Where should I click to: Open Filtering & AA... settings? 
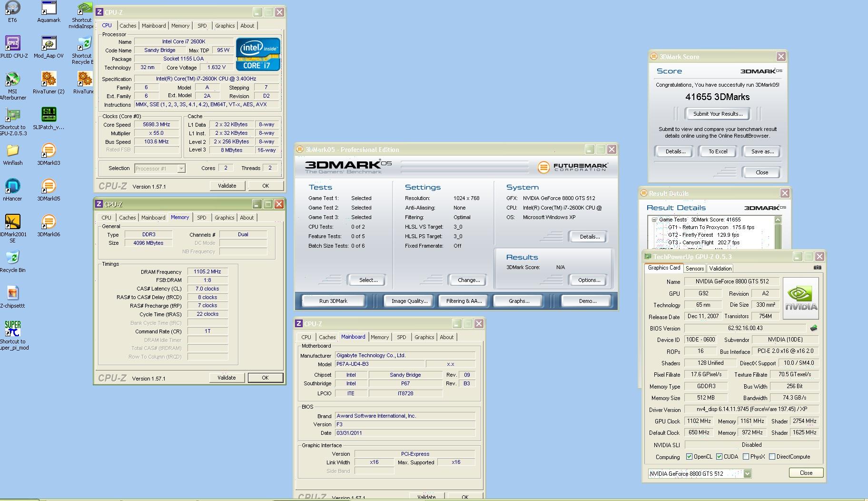pyautogui.click(x=464, y=301)
